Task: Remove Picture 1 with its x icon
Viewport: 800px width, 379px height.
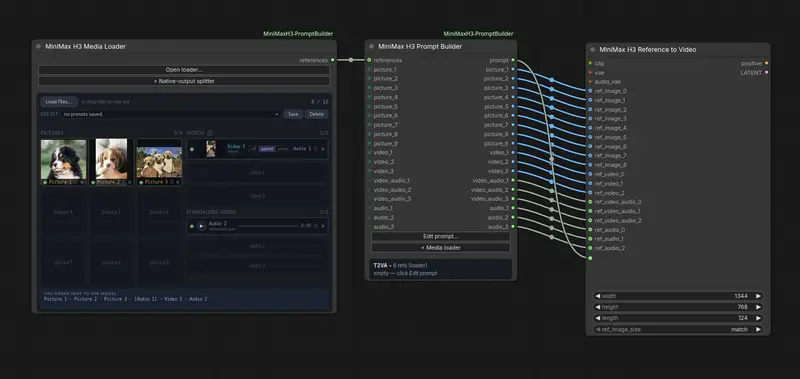Action: [82, 182]
